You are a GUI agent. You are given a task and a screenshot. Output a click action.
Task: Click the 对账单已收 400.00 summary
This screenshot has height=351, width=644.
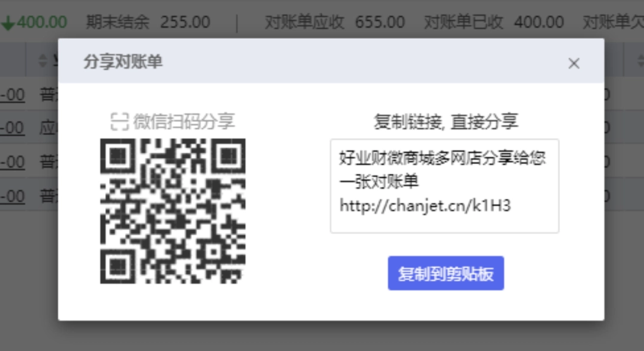click(x=494, y=22)
